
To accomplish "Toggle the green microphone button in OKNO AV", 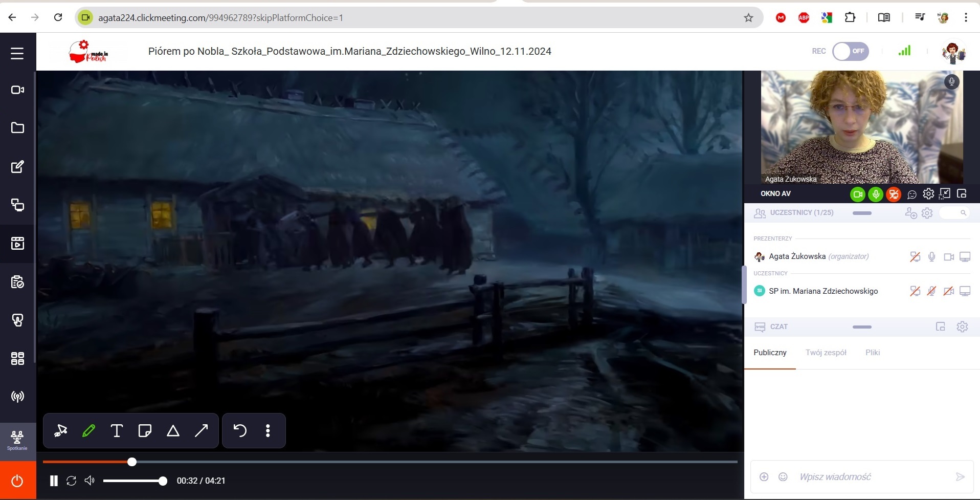I will pyautogui.click(x=876, y=194).
